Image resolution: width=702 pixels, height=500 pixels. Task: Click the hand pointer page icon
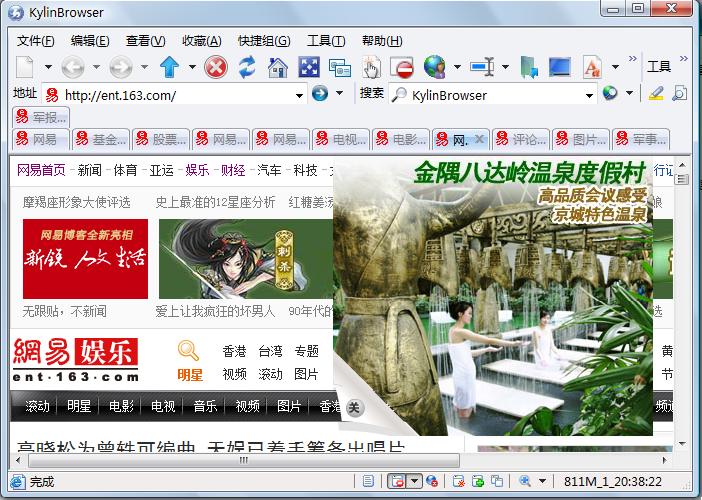[371, 67]
